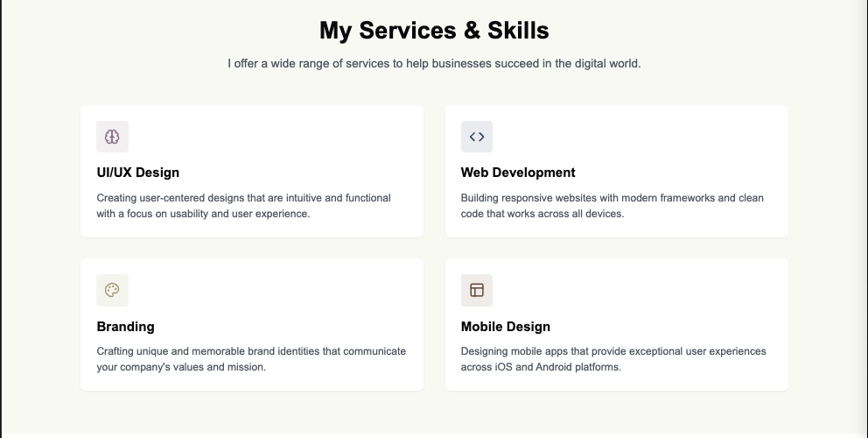Select the palette icon above Branding
The image size is (868, 438).
(112, 290)
